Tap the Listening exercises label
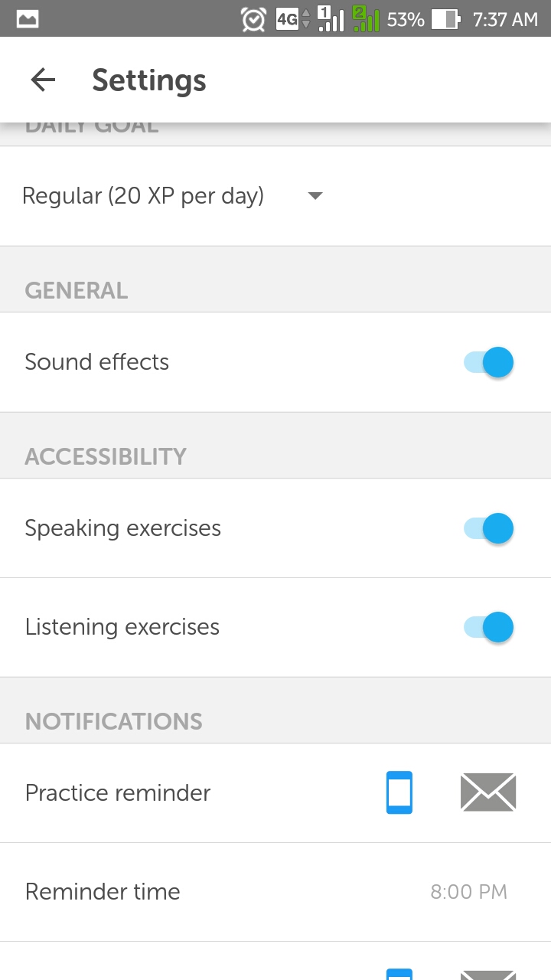Screen dimensions: 551x980 [x=122, y=627]
